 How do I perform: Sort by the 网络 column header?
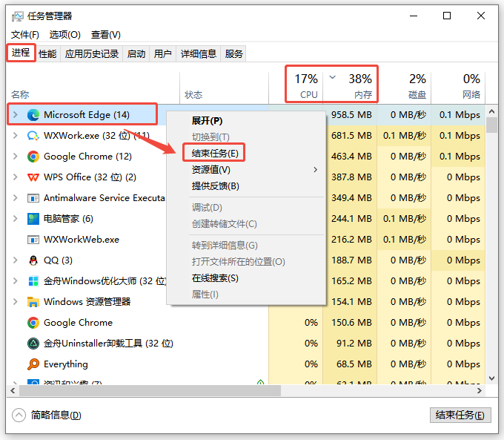458,86
